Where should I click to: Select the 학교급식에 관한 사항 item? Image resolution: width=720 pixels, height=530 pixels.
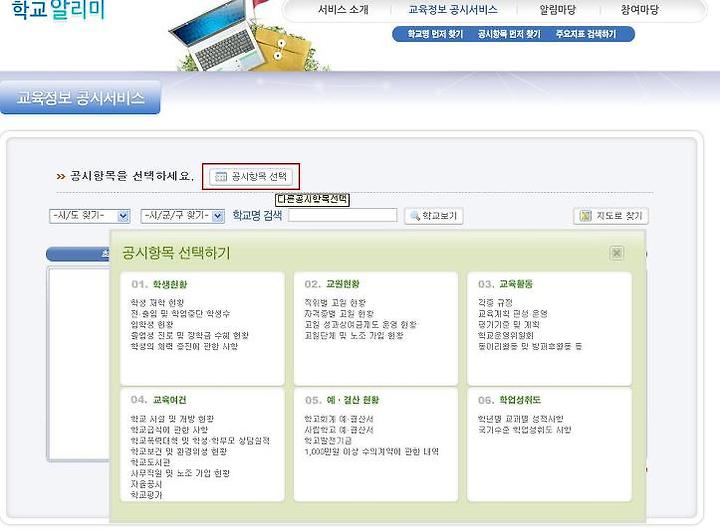169,429
